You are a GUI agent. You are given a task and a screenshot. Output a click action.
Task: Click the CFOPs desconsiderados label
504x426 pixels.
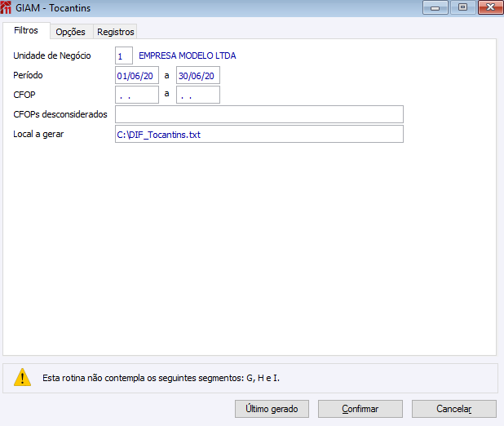60,114
